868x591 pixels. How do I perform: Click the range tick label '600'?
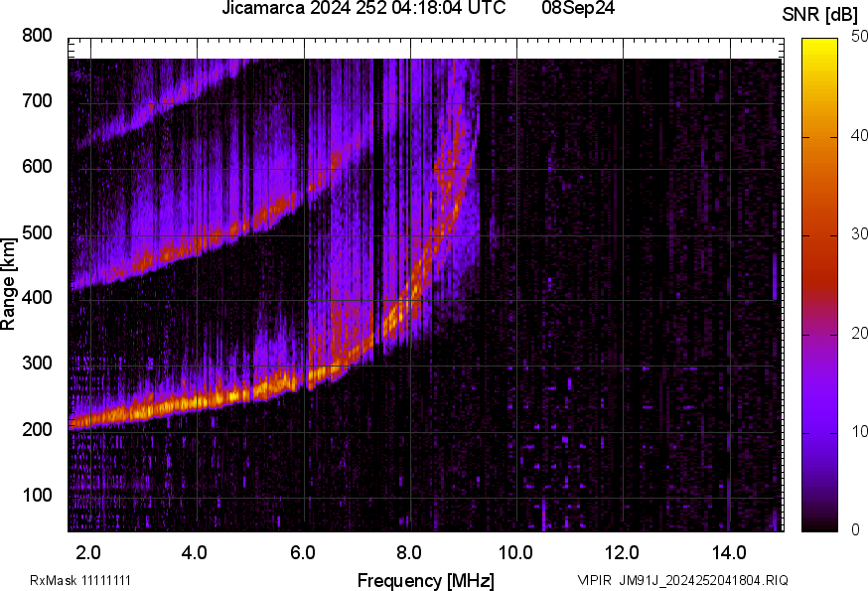[37, 166]
